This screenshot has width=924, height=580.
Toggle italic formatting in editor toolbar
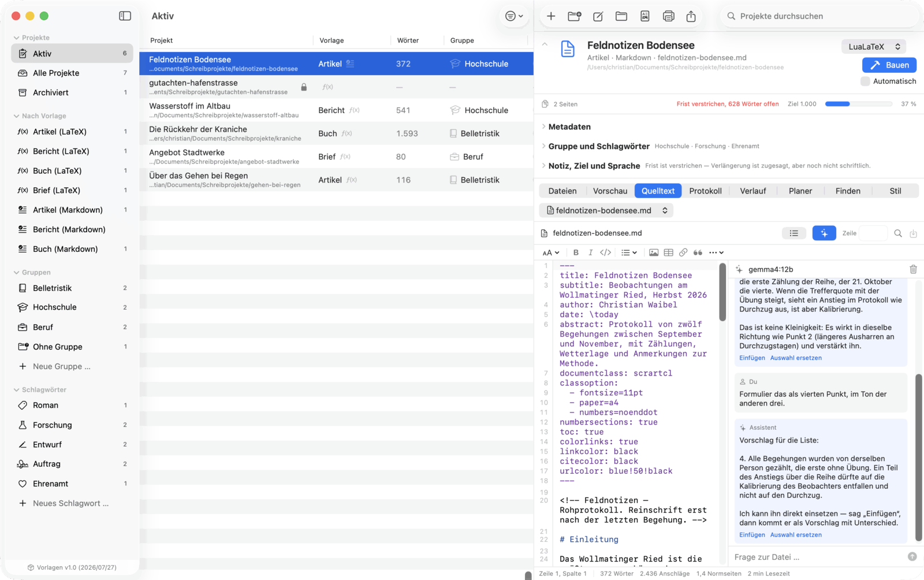590,252
